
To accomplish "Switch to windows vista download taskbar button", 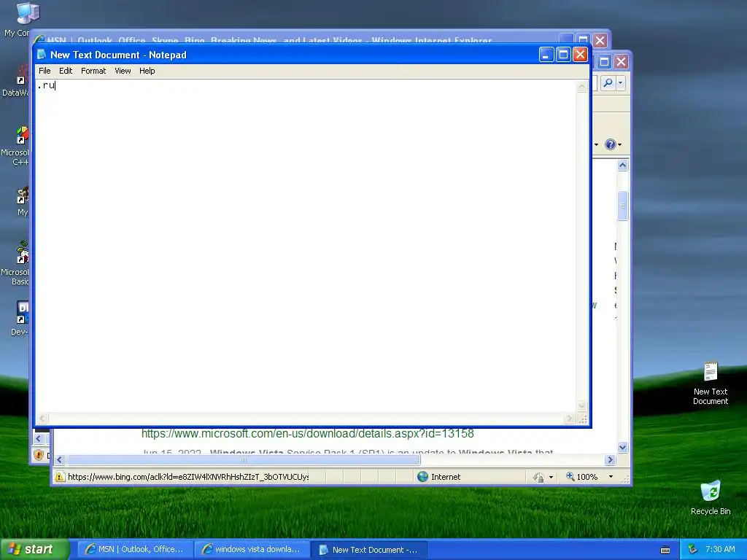I will coord(252,550).
